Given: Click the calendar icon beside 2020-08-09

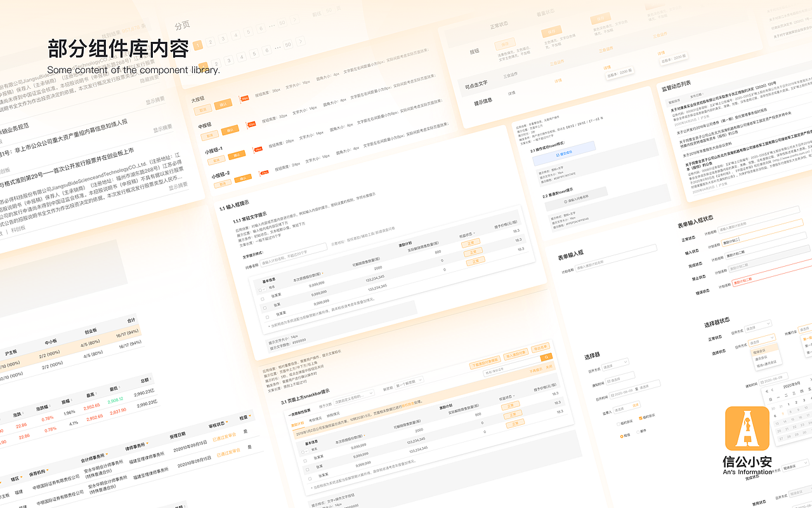Looking at the screenshot, I should (x=613, y=394).
